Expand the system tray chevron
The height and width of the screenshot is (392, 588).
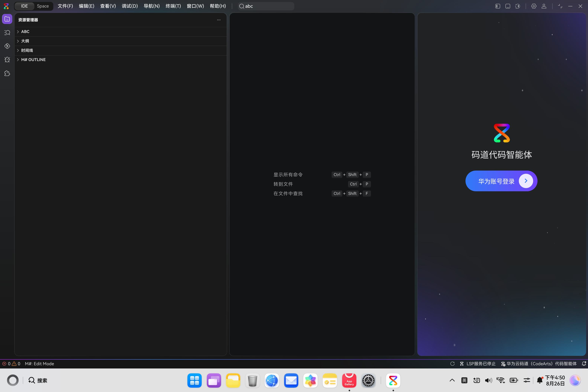click(x=452, y=380)
